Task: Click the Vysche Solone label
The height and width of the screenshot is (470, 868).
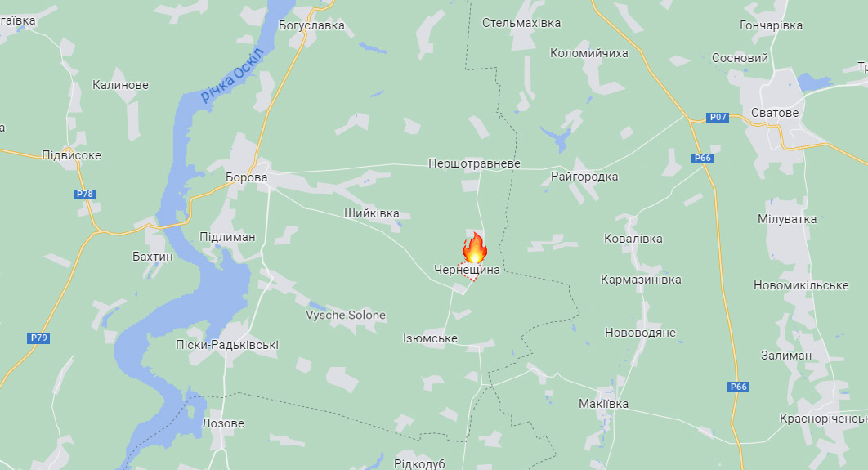Action: coord(346,316)
